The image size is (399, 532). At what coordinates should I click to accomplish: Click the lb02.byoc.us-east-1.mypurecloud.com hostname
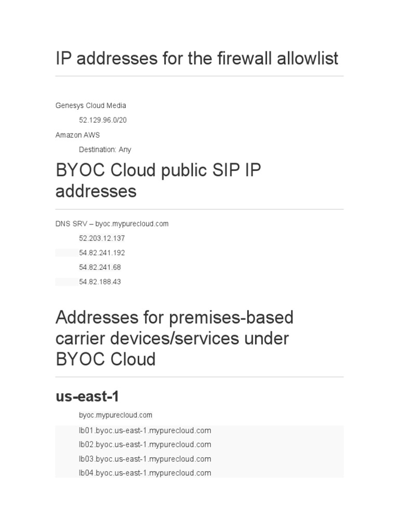click(145, 445)
